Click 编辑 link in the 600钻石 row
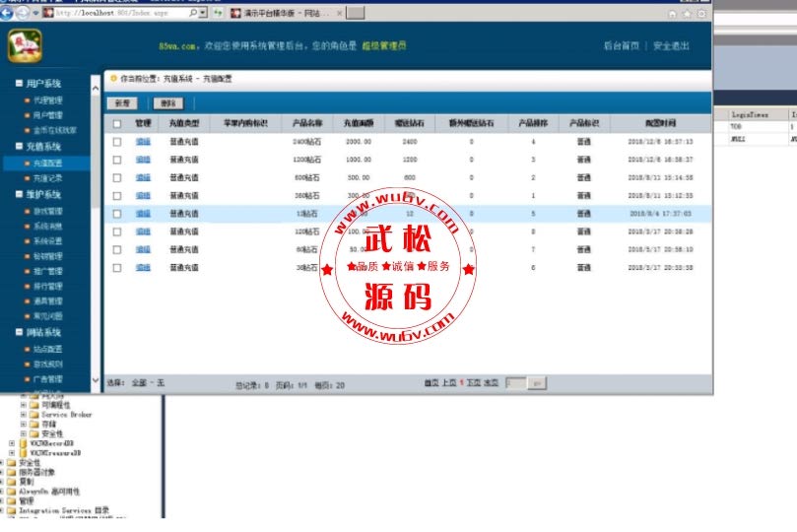Screen dimensions: 797x532 [143, 178]
